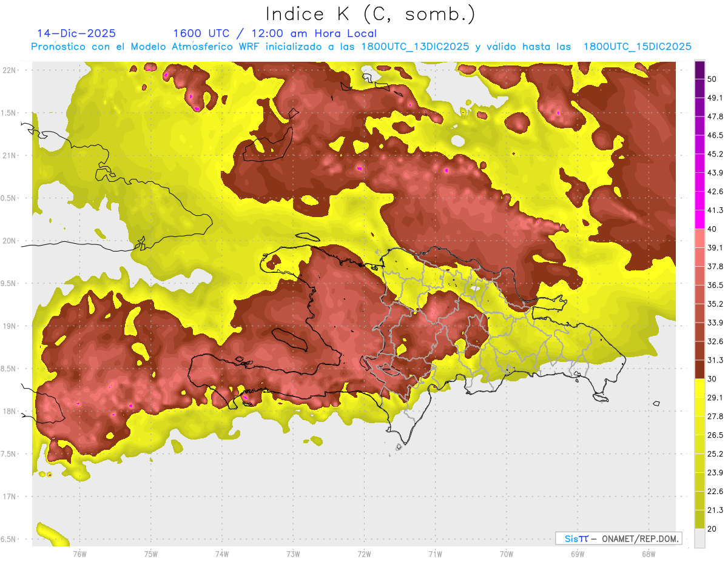
Task: Click the colorbar value "31.3"
Action: 715,360
